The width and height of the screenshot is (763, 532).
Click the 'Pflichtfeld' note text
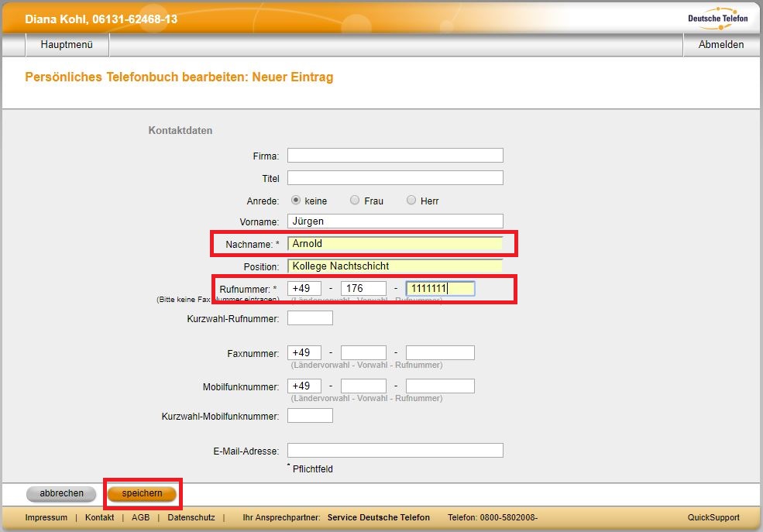point(313,469)
